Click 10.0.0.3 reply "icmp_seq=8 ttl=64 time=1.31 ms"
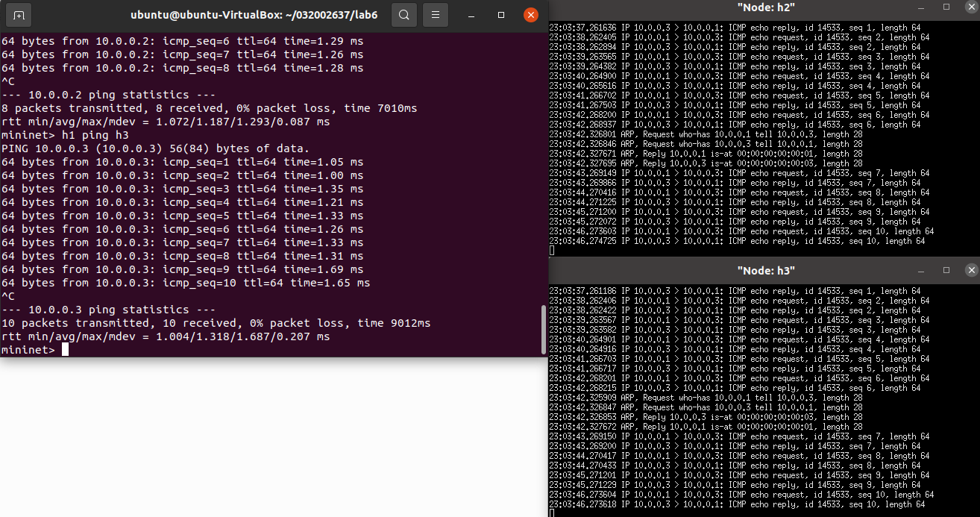 pyautogui.click(x=182, y=256)
